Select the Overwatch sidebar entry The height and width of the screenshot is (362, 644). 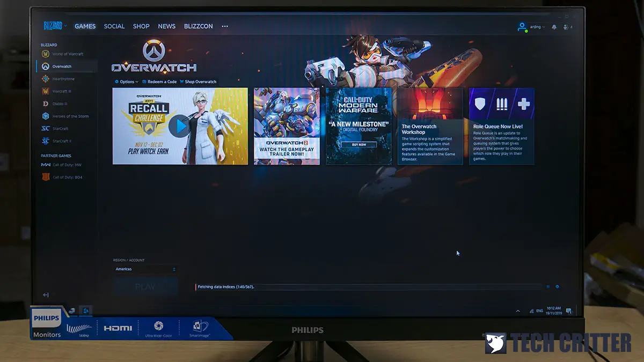pyautogui.click(x=67, y=67)
